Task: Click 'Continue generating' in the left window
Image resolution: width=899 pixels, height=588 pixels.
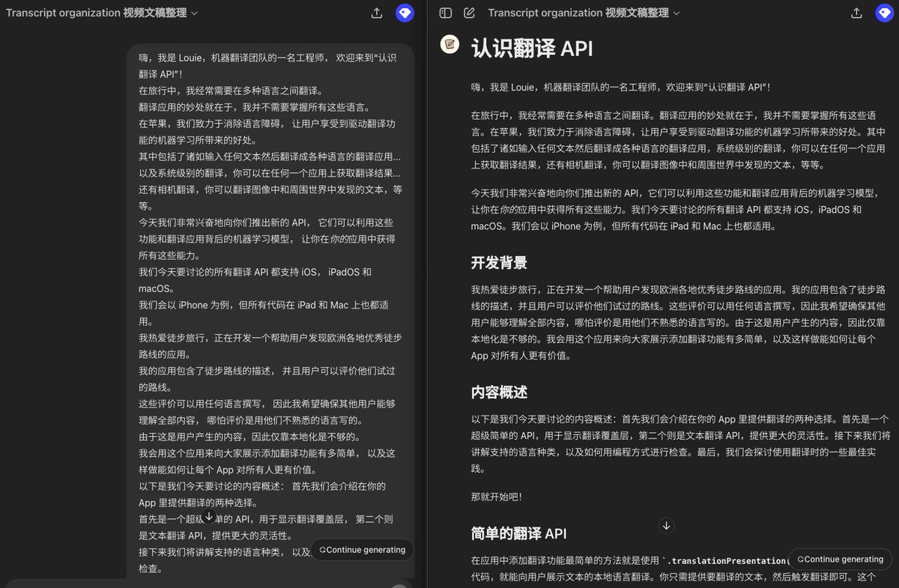Action: 362,550
